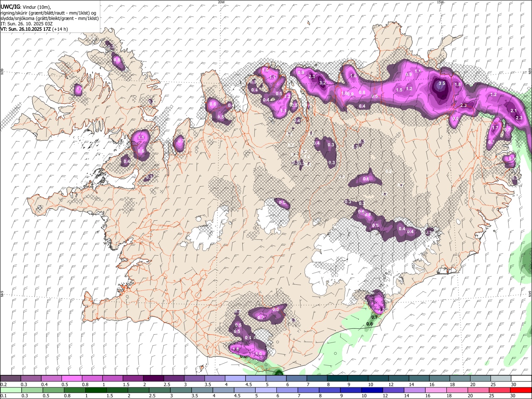Click the '(+14 h)' forecast offset label
Viewport: 532px width, 399px height.
pyautogui.click(x=60, y=29)
